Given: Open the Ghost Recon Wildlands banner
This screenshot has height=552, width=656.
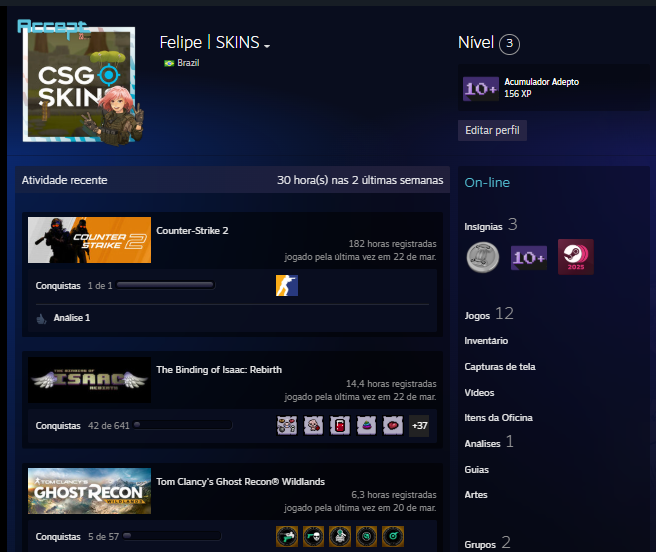Looking at the screenshot, I should coord(90,491).
